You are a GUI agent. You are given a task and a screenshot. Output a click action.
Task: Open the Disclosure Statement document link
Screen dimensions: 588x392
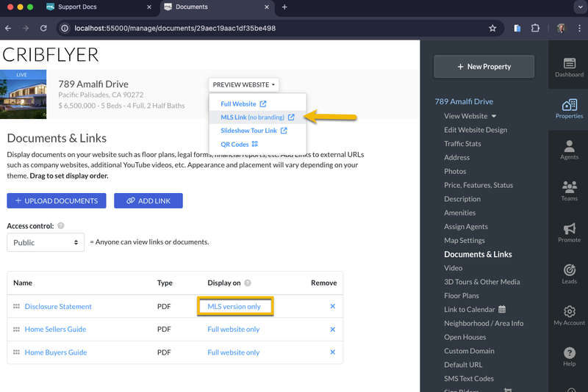click(58, 306)
